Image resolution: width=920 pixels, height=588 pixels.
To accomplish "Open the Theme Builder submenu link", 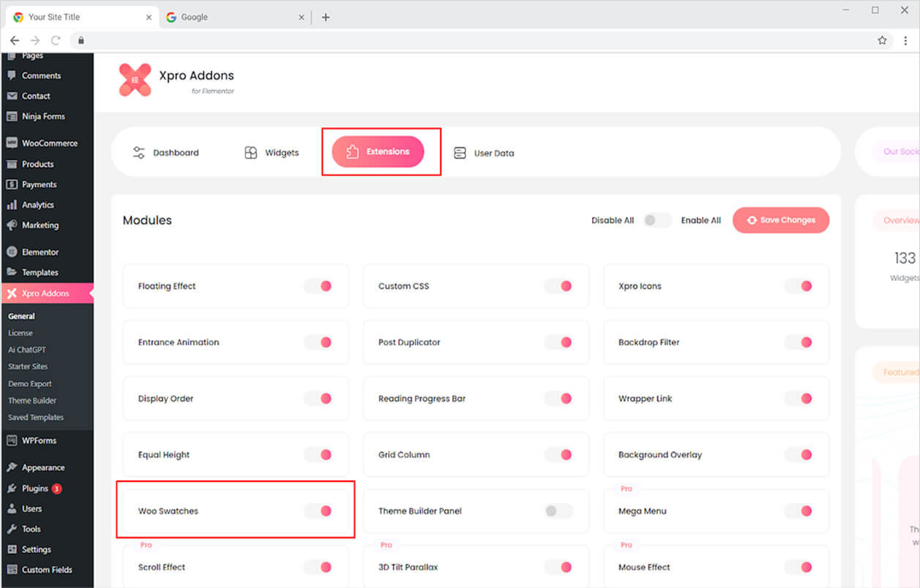I will pos(32,401).
